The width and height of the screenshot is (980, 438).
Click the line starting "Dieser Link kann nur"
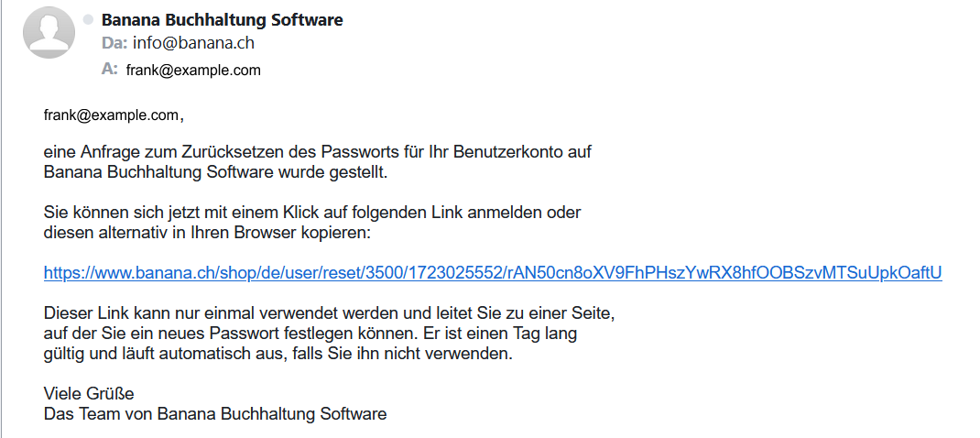[x=329, y=313]
